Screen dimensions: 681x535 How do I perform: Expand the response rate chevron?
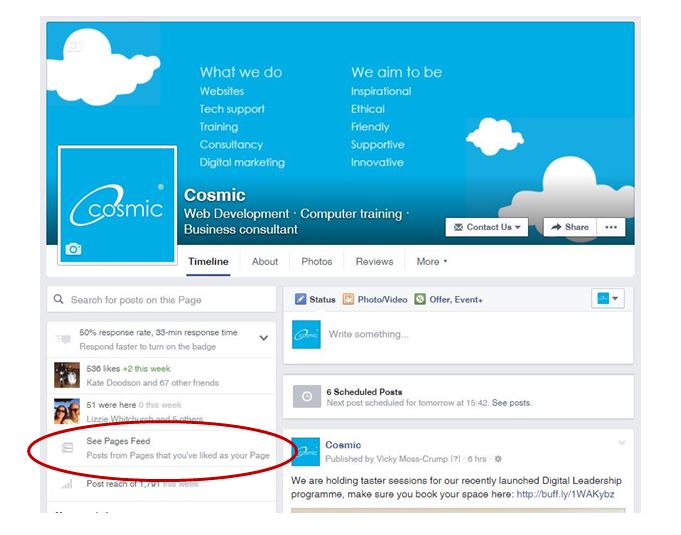(x=264, y=338)
